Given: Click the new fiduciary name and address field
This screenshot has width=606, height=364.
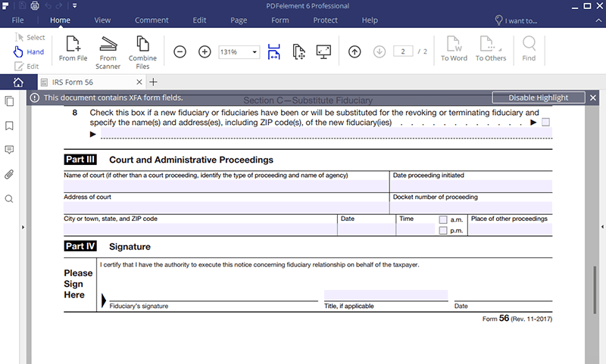Looking at the screenshot, I should (326, 133).
